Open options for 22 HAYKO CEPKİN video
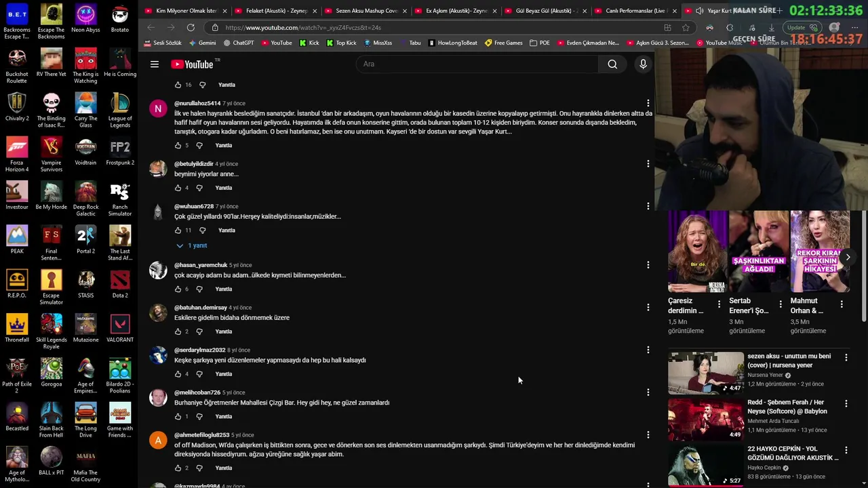The width and height of the screenshot is (868, 488). [846, 450]
